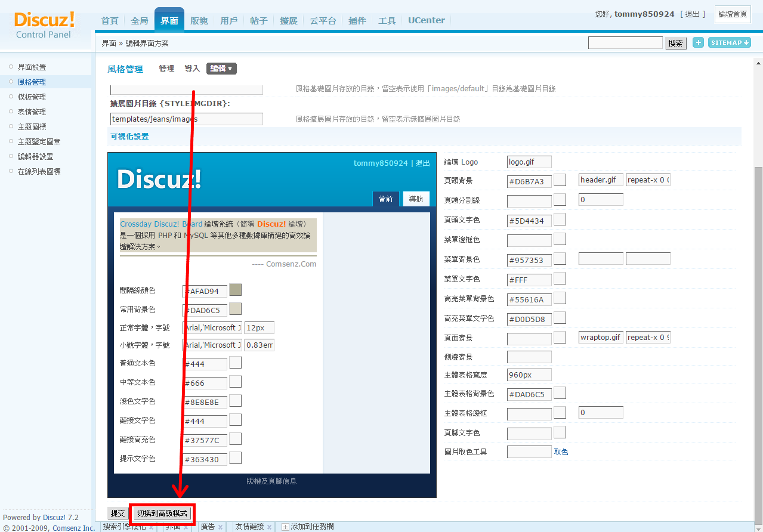Click the 側邊背景 input field

529,357
